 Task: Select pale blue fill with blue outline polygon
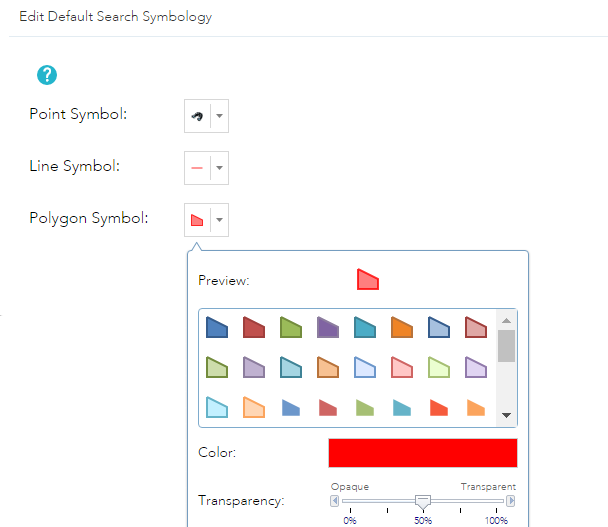tap(365, 367)
